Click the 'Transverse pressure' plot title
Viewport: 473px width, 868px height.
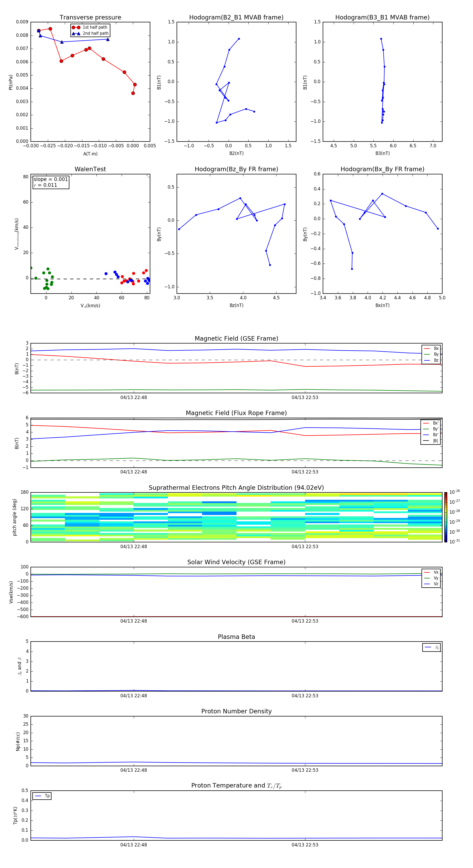tap(90, 18)
